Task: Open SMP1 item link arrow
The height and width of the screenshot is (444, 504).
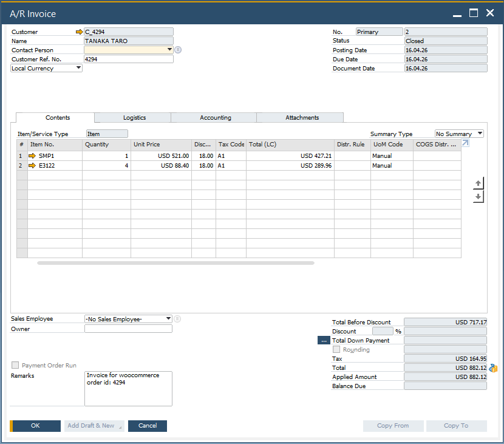Action: click(x=32, y=156)
